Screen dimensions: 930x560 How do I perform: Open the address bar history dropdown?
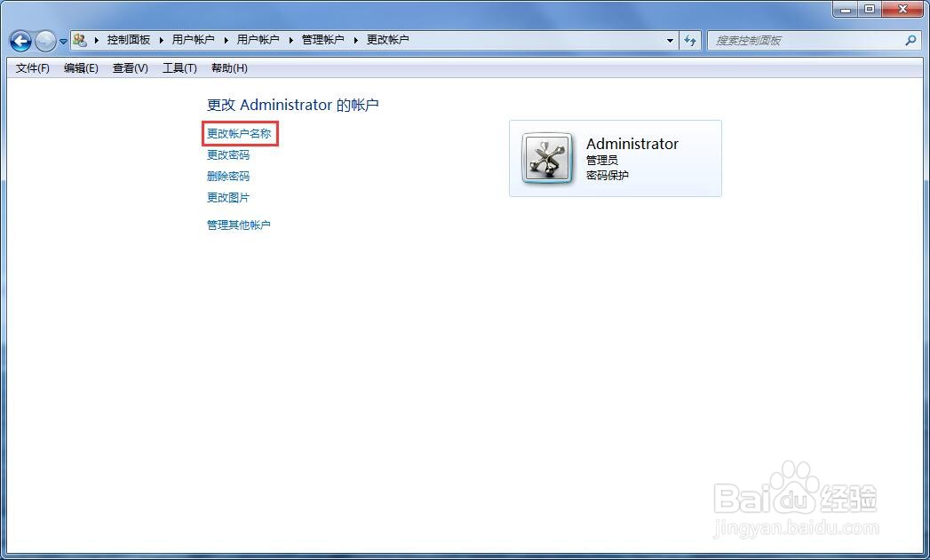(x=671, y=40)
